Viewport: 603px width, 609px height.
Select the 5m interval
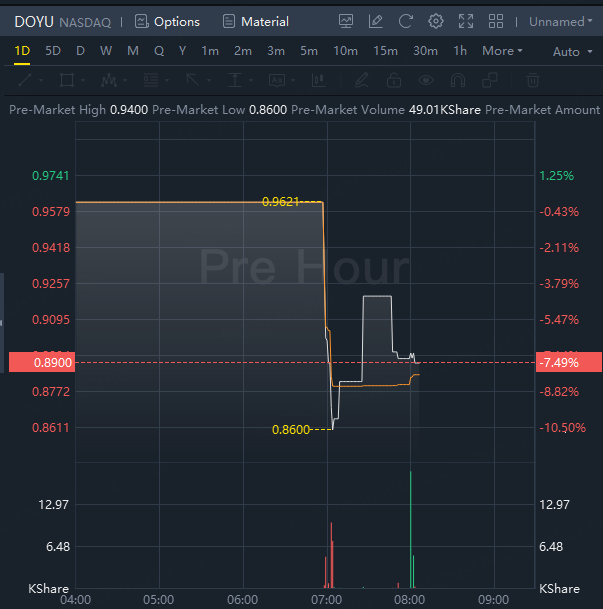pos(309,51)
